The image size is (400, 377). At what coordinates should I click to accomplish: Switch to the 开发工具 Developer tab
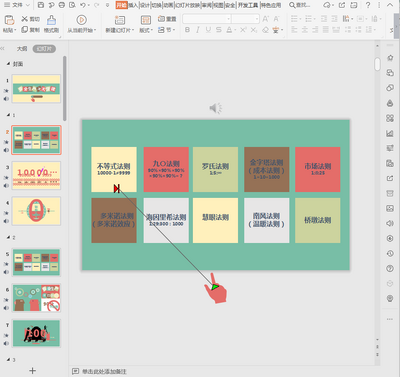pyautogui.click(x=248, y=5)
